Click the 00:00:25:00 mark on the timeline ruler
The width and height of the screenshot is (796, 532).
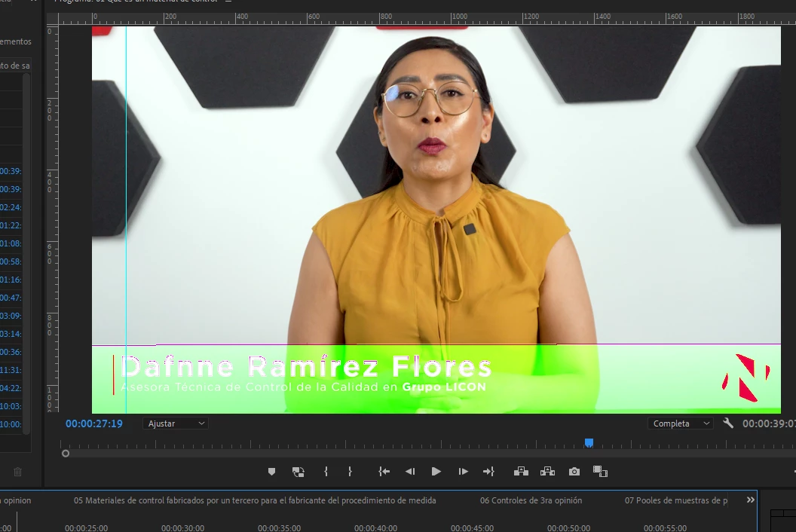86,528
